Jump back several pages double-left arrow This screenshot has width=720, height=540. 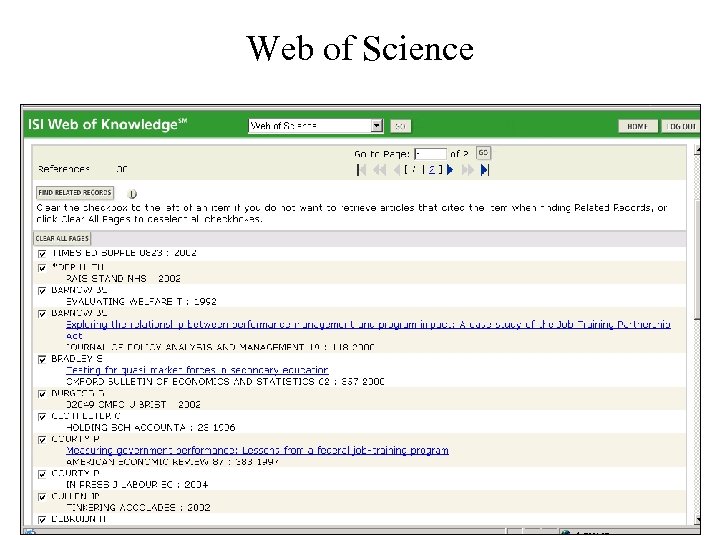[x=379, y=170]
